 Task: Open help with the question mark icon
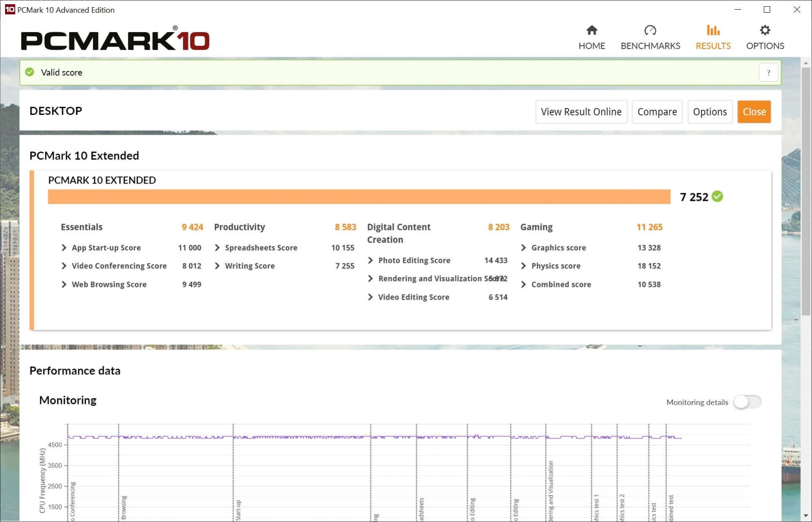tap(768, 72)
